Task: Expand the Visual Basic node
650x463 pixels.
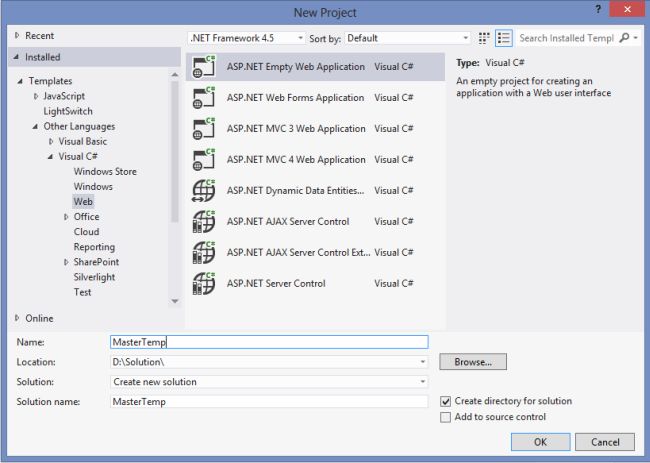Action: click(x=51, y=141)
